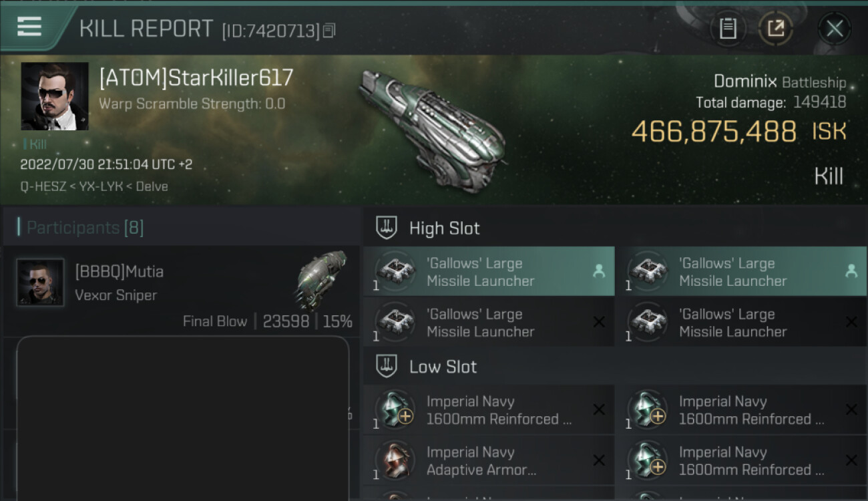Copy the kill report ID
Viewport: 868px width, 501px height.
[329, 31]
